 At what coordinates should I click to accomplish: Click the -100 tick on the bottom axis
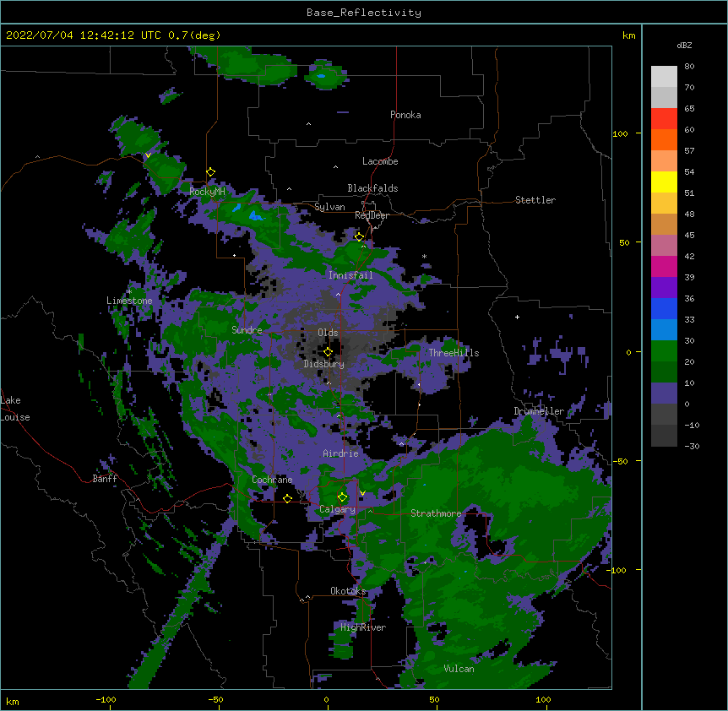tap(106, 699)
